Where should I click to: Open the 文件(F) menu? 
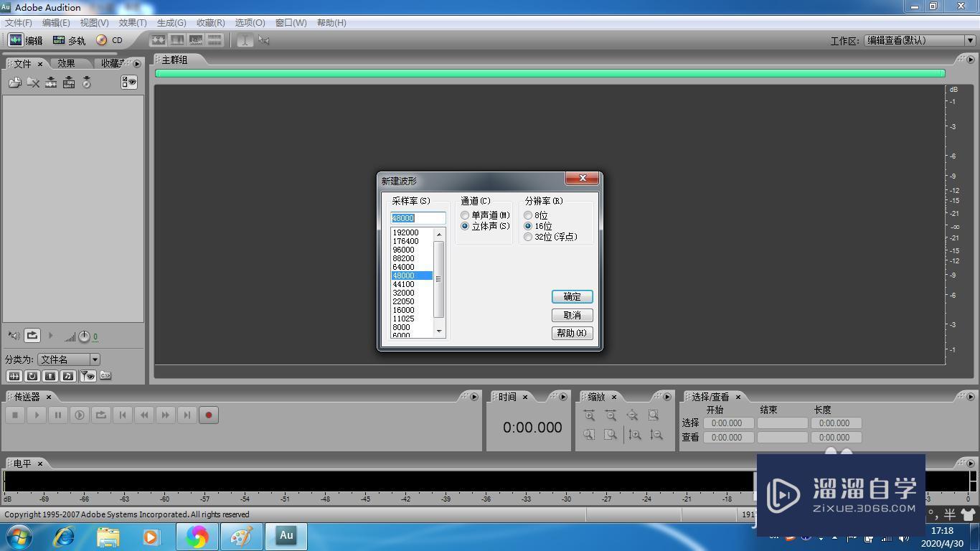point(19,23)
